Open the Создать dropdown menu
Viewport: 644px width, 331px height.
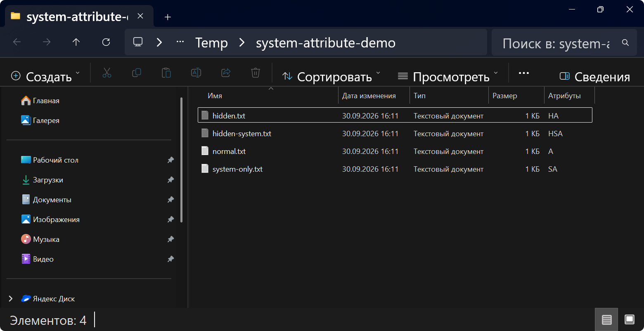45,76
